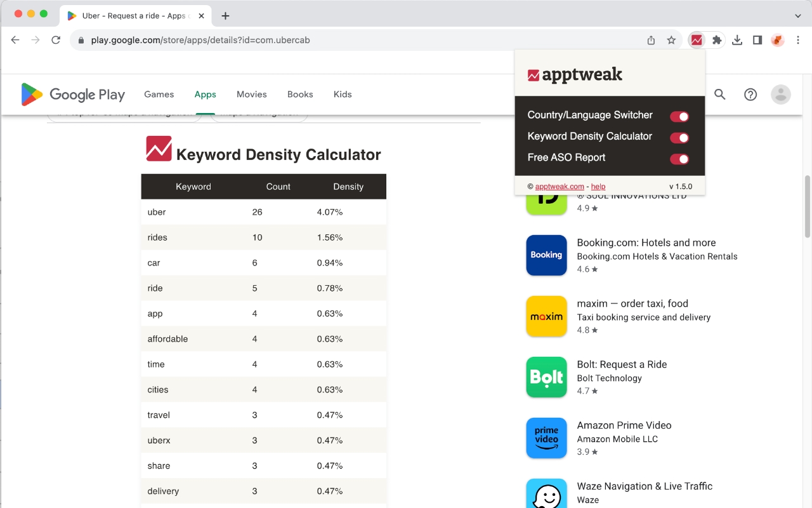Open the Chrome extensions puzzle menu
This screenshot has width=812, height=508.
pos(716,39)
